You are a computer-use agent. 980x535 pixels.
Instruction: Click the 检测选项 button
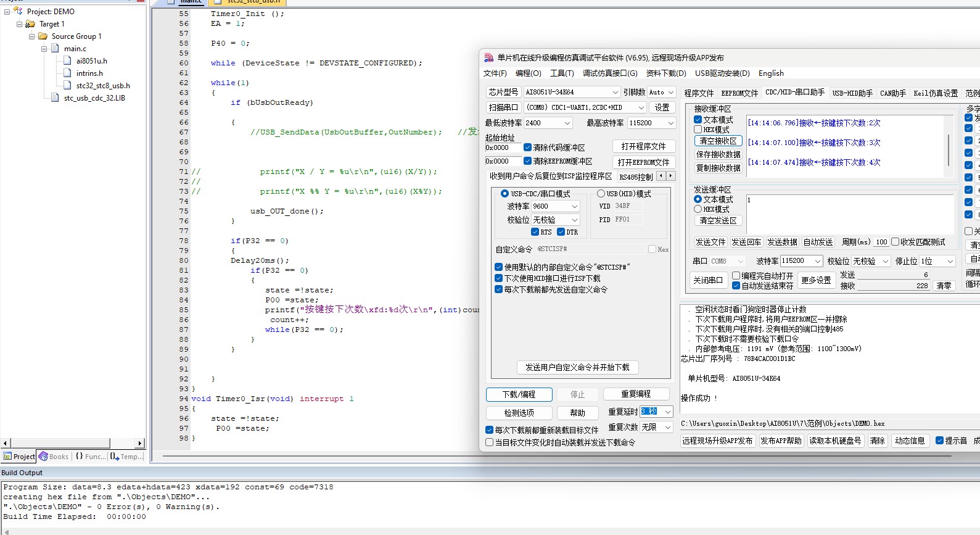(x=519, y=413)
